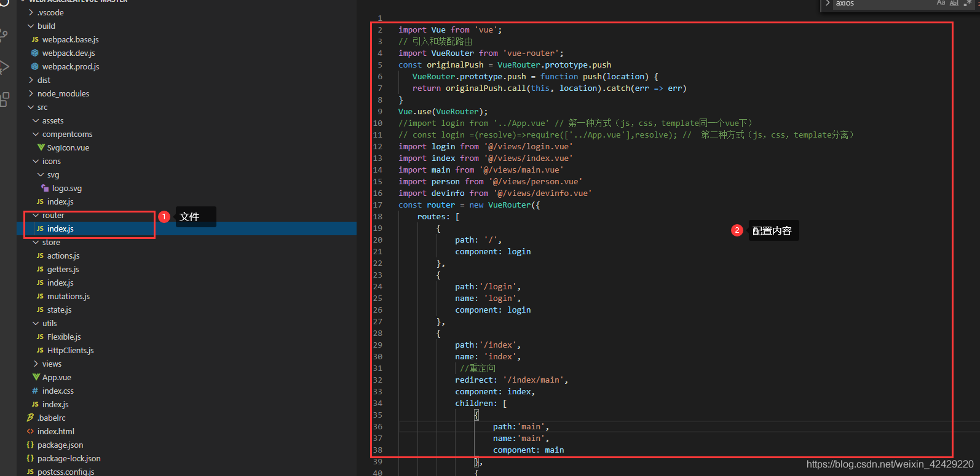Click JS icon of postcss.config.js

click(x=30, y=472)
